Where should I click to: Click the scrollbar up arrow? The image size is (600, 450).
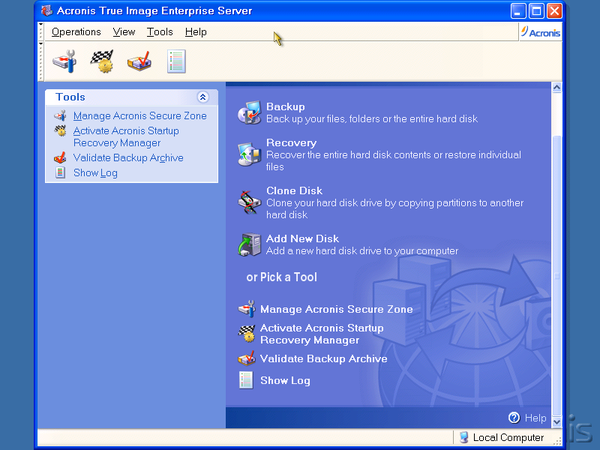point(557,88)
